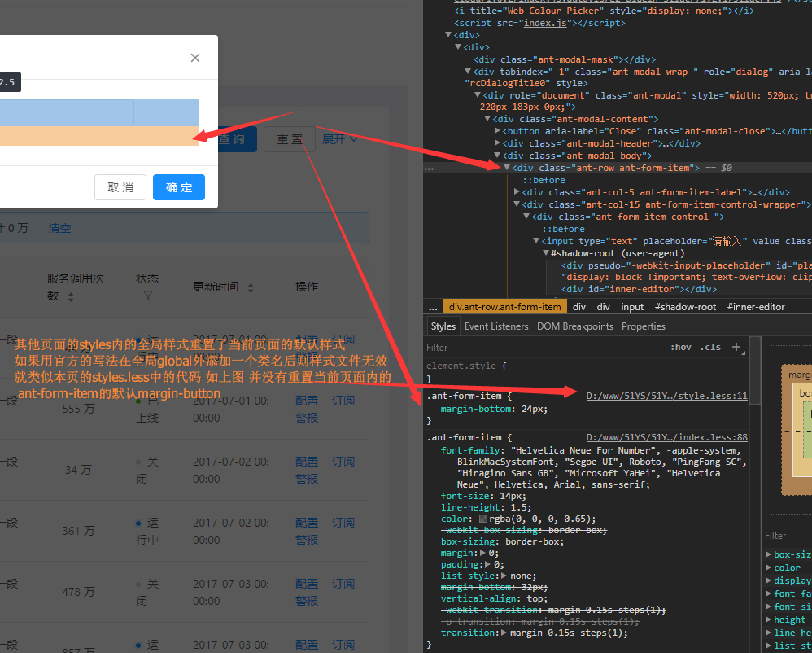Viewport: 812px width, 653px height.
Task: Expand the list-style shorthand property triangle
Action: [x=504, y=576]
